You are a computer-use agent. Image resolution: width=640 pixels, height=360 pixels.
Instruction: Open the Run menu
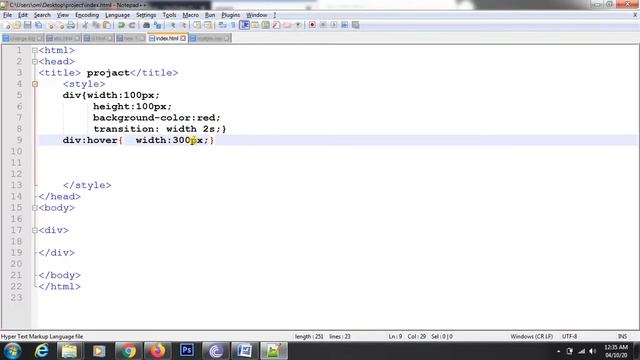tap(210, 15)
